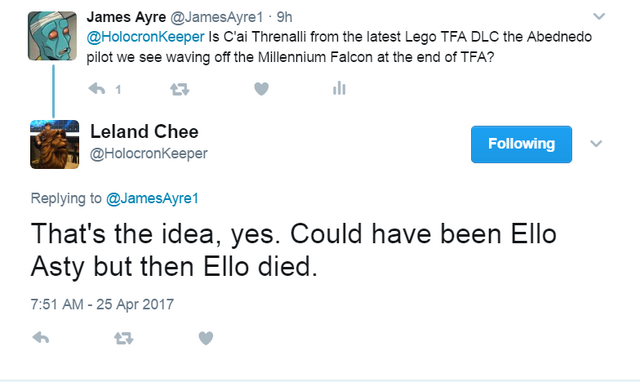Screen dimensions: 640x382
Task: Like James Ayre's tweet with heart
Action: [x=261, y=89]
